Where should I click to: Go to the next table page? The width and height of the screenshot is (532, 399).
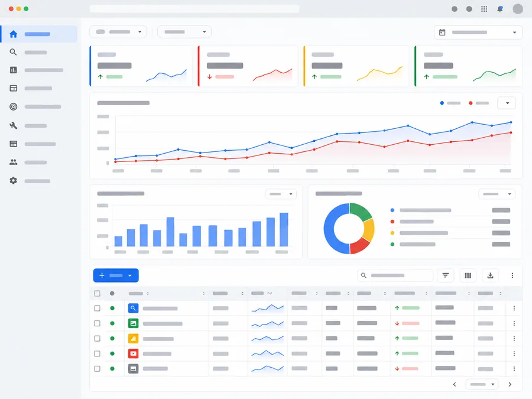tap(510, 384)
